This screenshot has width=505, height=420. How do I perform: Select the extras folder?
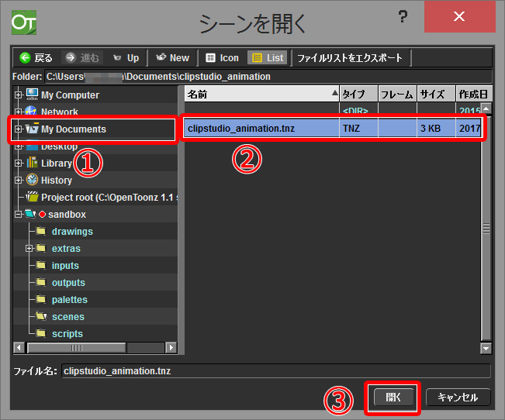pyautogui.click(x=66, y=249)
